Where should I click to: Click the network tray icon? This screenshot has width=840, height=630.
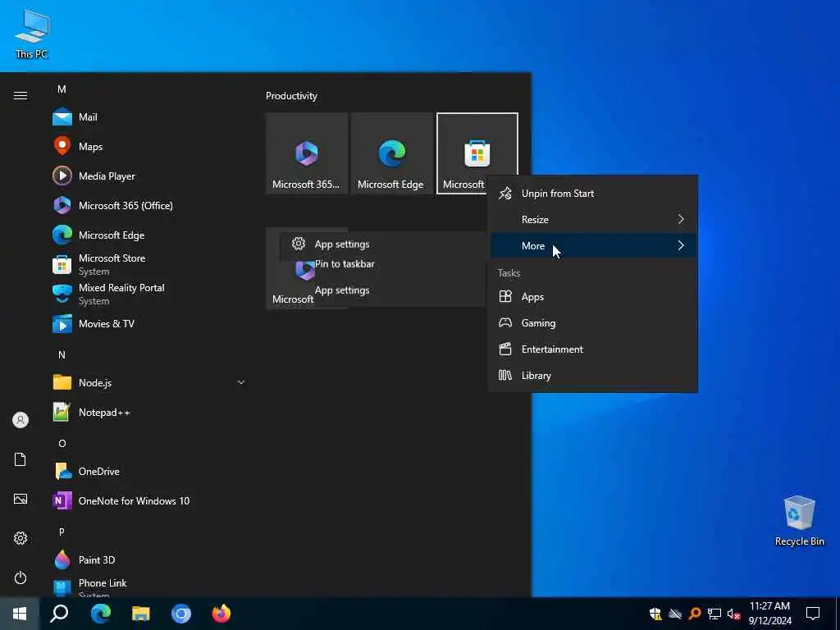tap(714, 614)
